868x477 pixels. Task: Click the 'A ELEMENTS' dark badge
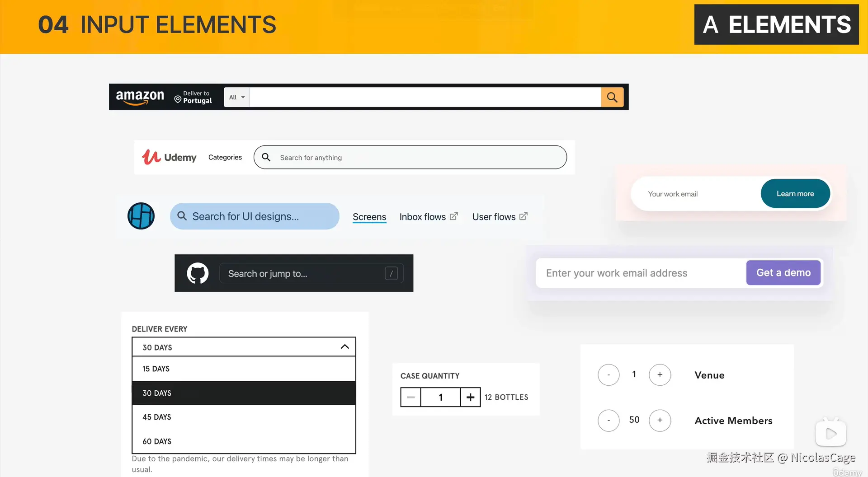pos(777,24)
